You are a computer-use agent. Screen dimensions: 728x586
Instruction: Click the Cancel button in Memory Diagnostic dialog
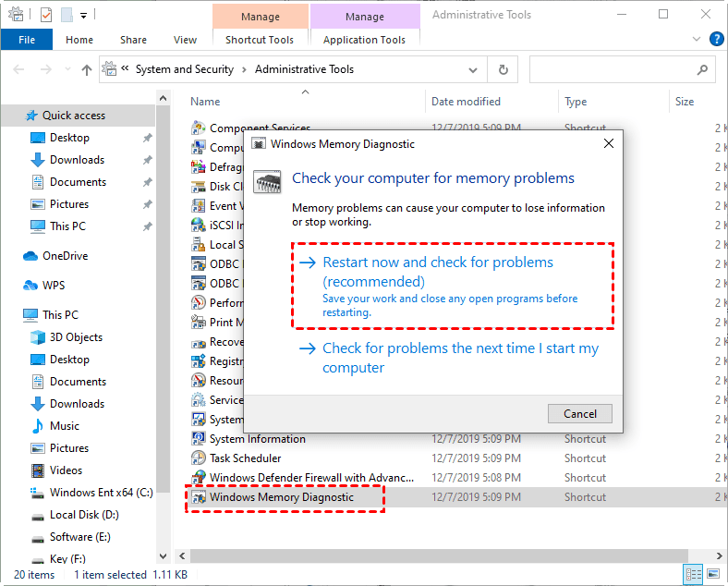pyautogui.click(x=579, y=414)
